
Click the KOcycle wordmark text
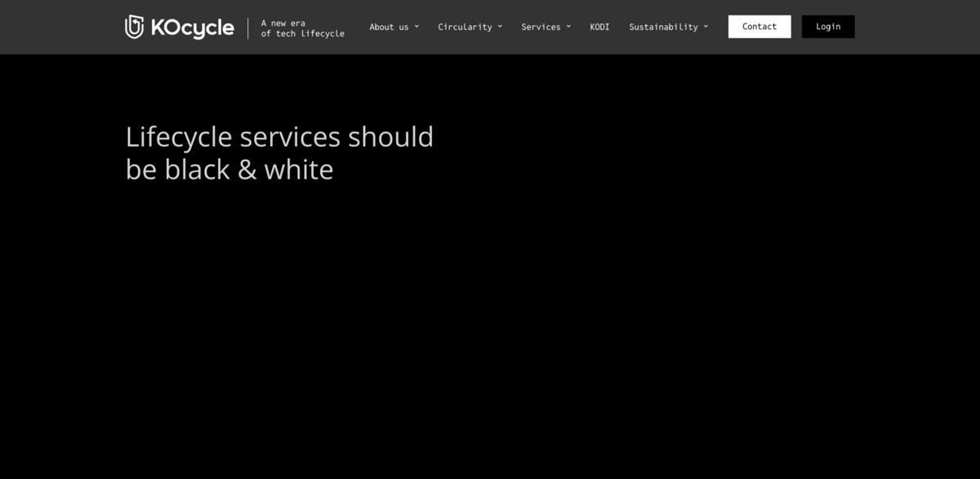(192, 28)
